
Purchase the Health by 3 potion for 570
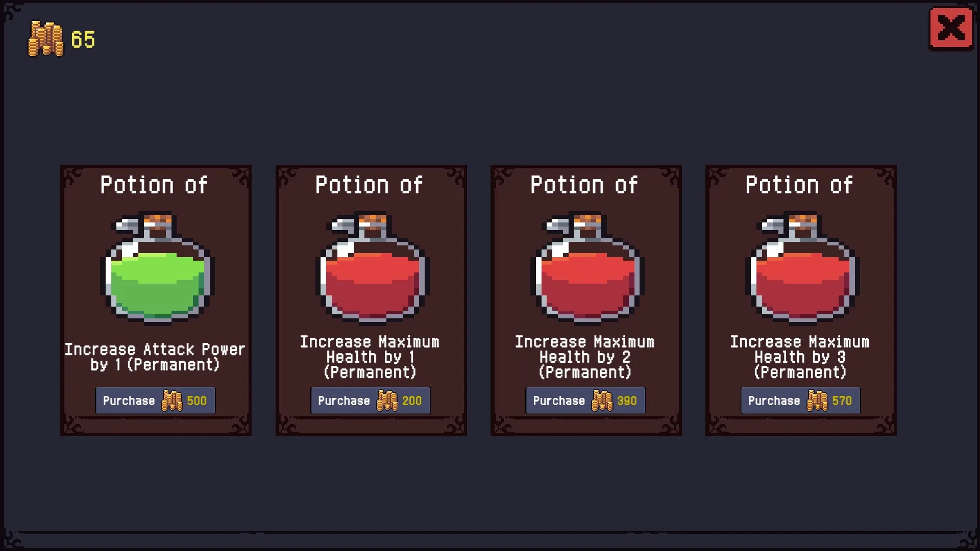pyautogui.click(x=800, y=400)
